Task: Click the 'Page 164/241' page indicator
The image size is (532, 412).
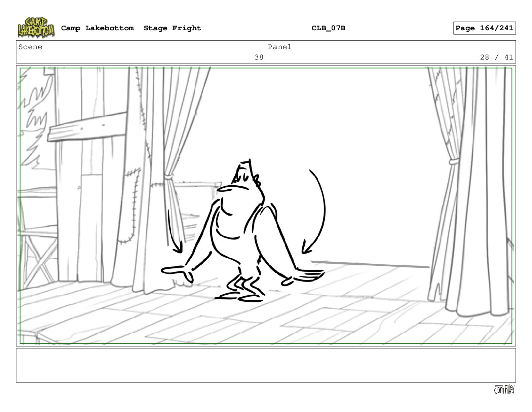Action: [484, 28]
